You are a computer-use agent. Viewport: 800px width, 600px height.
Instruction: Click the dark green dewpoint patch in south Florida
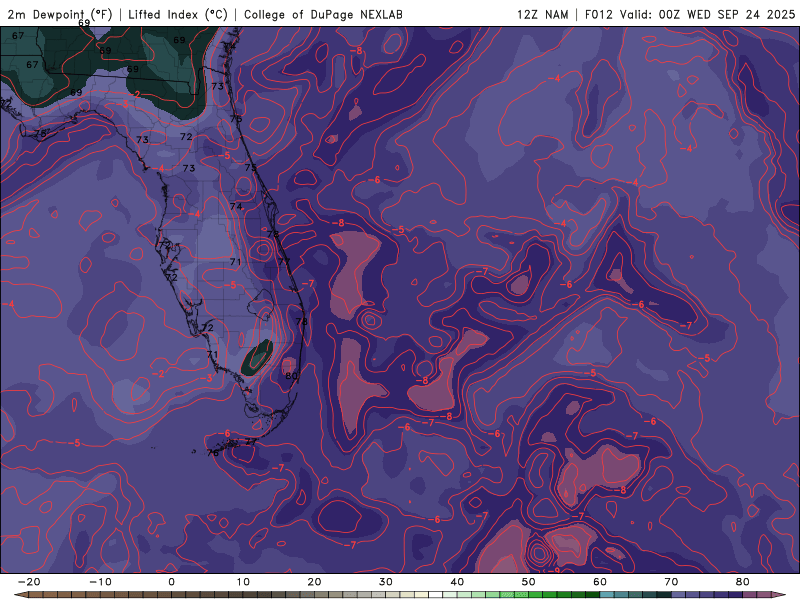click(257, 357)
